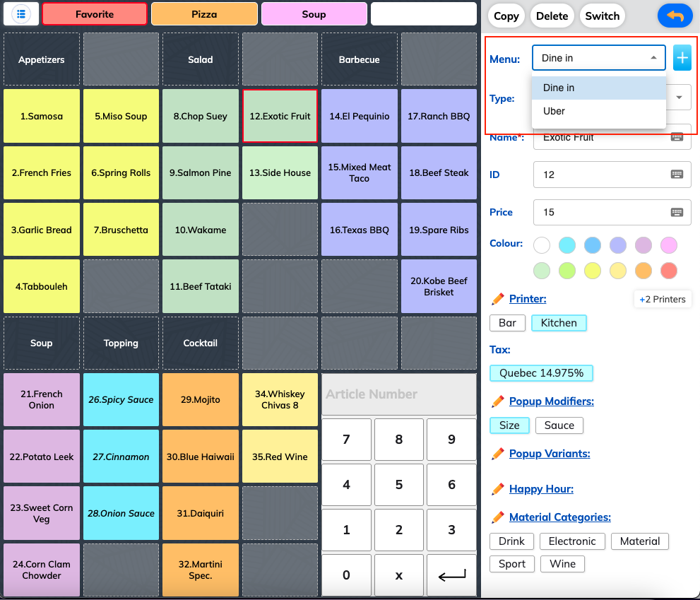Toggle the Size popup modifier
The width and height of the screenshot is (700, 600).
pyautogui.click(x=509, y=425)
